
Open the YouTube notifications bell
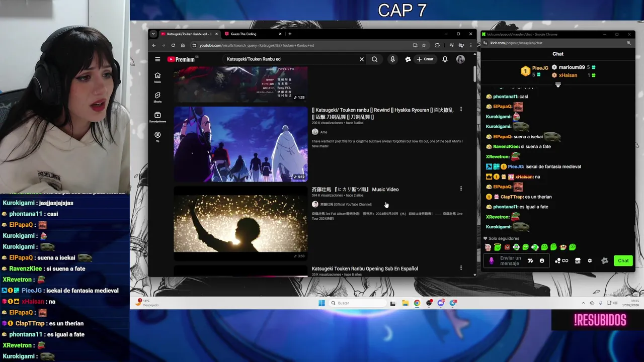445,59
